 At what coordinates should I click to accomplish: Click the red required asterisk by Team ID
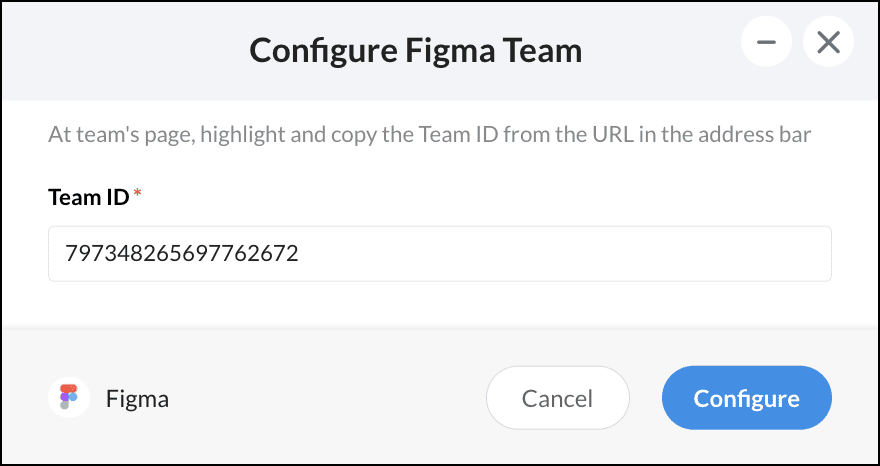point(138,197)
